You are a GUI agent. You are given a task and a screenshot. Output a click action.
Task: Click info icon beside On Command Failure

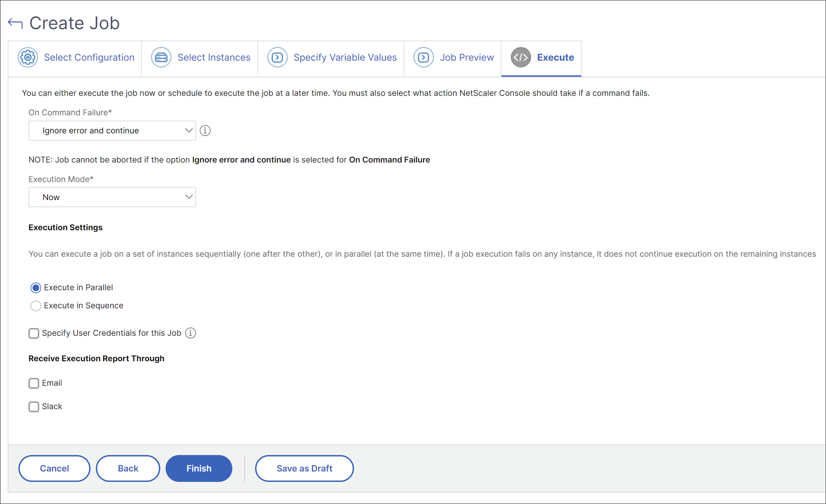(205, 131)
